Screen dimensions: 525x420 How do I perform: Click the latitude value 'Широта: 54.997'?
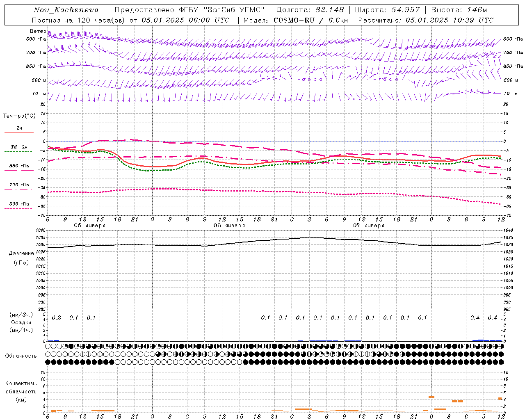click(387, 10)
